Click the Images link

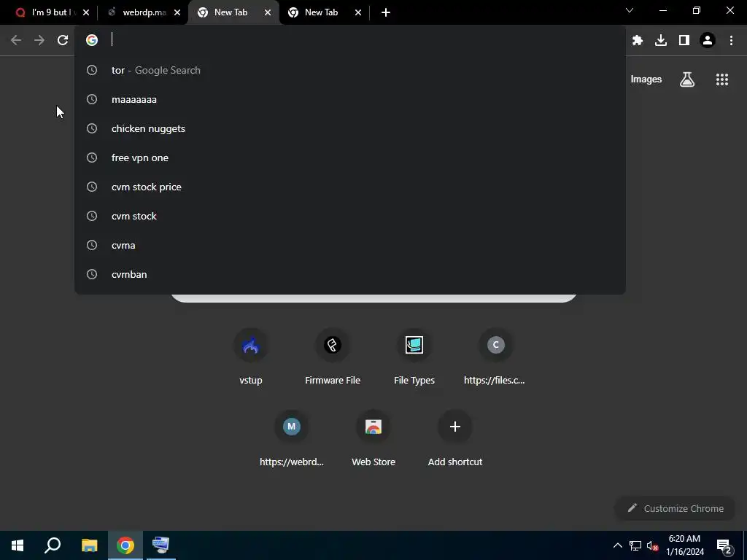pyautogui.click(x=646, y=79)
